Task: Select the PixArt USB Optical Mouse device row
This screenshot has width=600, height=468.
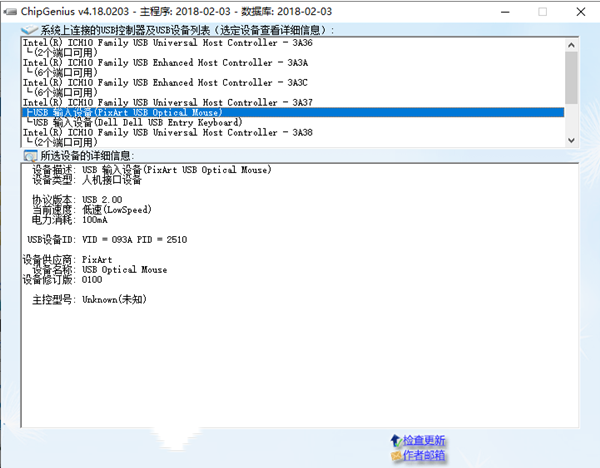Action: [x=293, y=112]
